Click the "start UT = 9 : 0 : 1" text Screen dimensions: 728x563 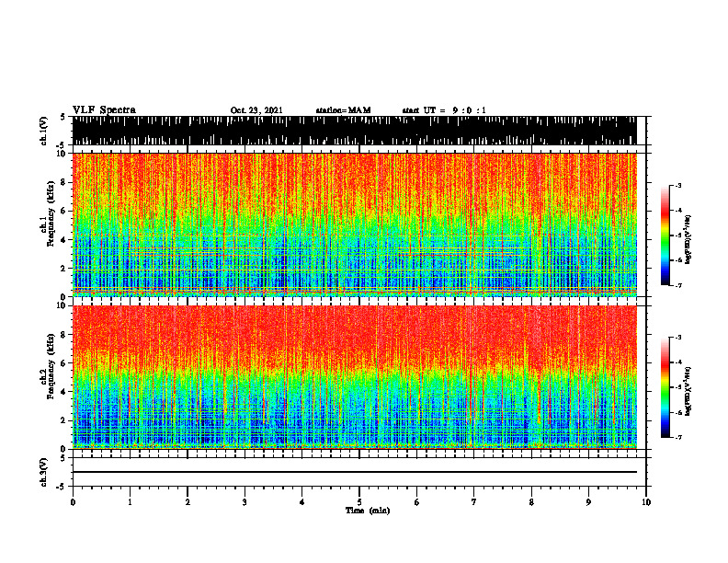(444, 110)
